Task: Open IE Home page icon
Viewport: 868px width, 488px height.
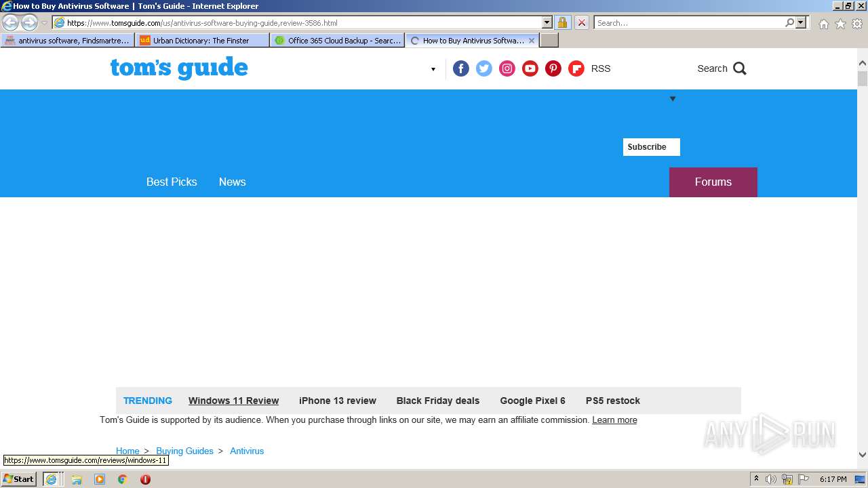Action: click(x=823, y=24)
